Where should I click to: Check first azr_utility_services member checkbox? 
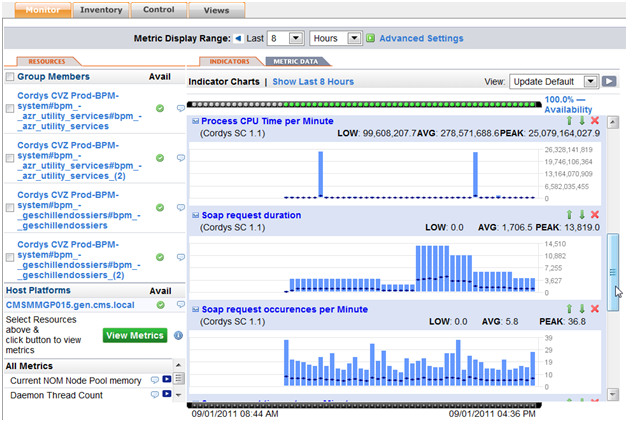tap(10, 109)
